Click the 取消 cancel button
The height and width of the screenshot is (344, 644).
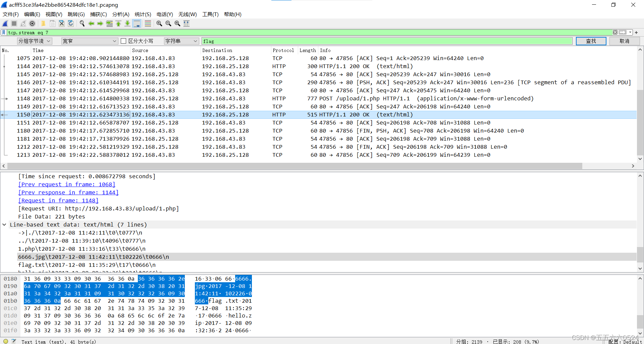point(625,41)
